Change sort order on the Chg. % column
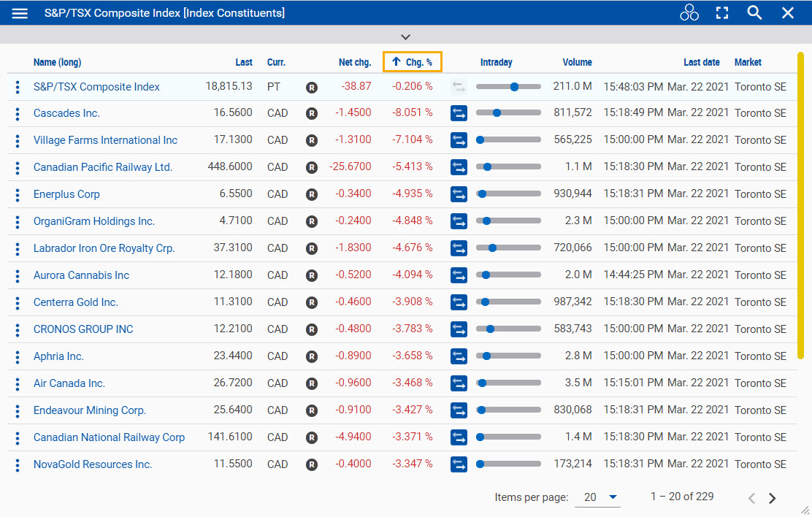This screenshot has height=517, width=812. pos(412,62)
